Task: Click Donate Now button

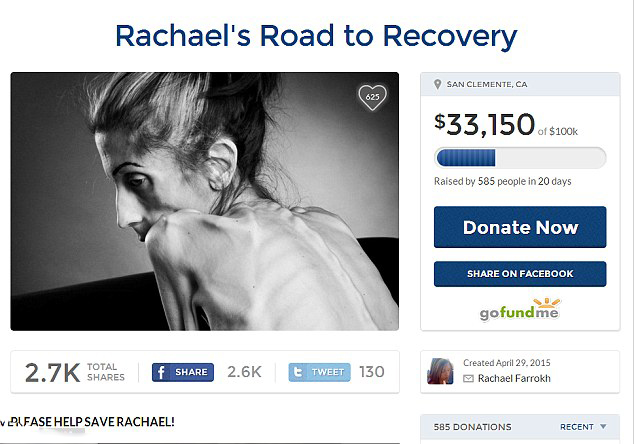Action: click(x=520, y=227)
